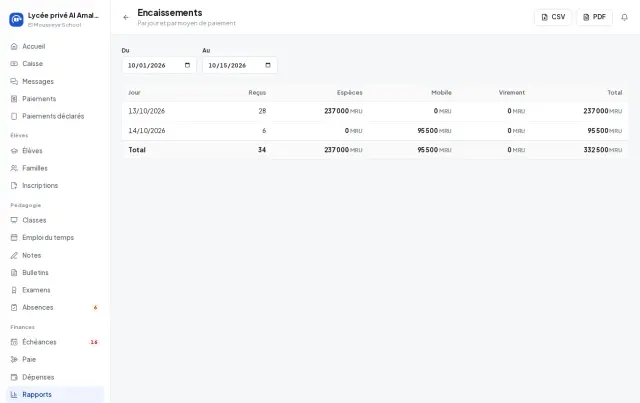640x403 pixels.
Task: Export report as CSV
Action: pyautogui.click(x=553, y=17)
